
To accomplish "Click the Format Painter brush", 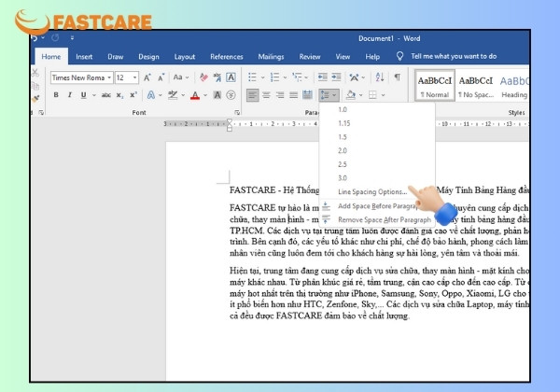I will point(35,99).
